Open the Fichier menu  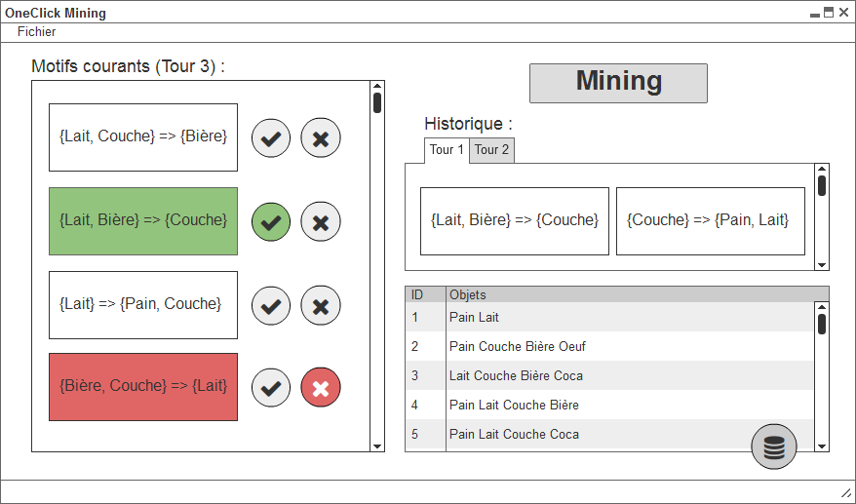pos(37,31)
